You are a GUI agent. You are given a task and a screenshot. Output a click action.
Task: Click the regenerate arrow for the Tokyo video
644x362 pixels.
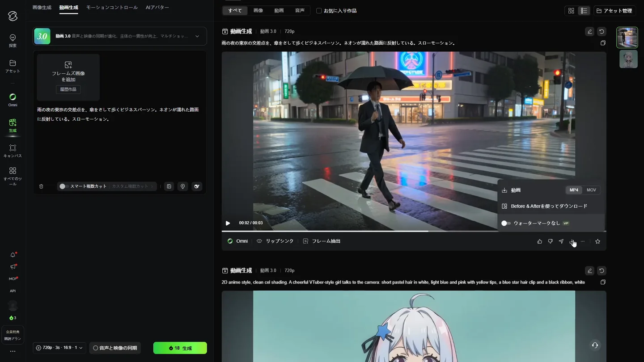click(x=602, y=31)
